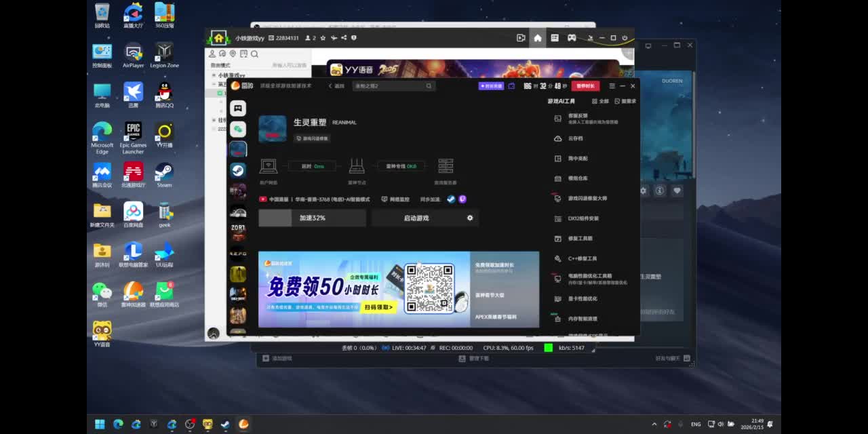
Task: Open 客服反馈 customer feedback tool
Action: click(586, 118)
